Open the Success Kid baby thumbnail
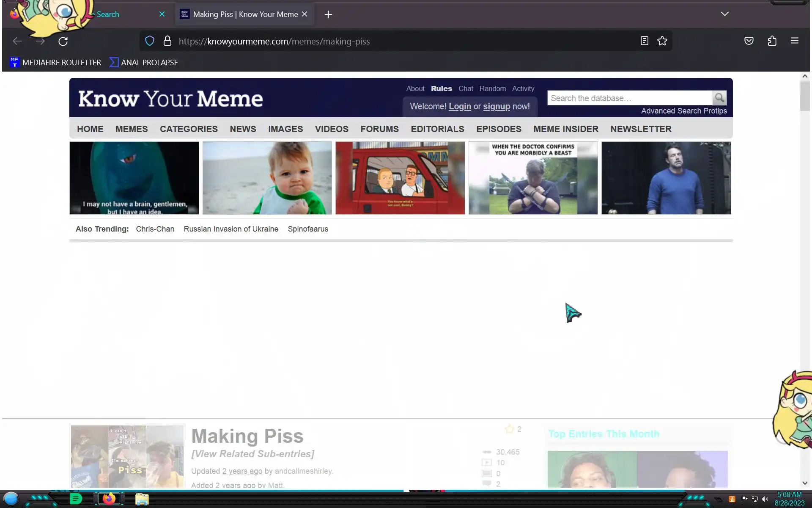 (267, 178)
